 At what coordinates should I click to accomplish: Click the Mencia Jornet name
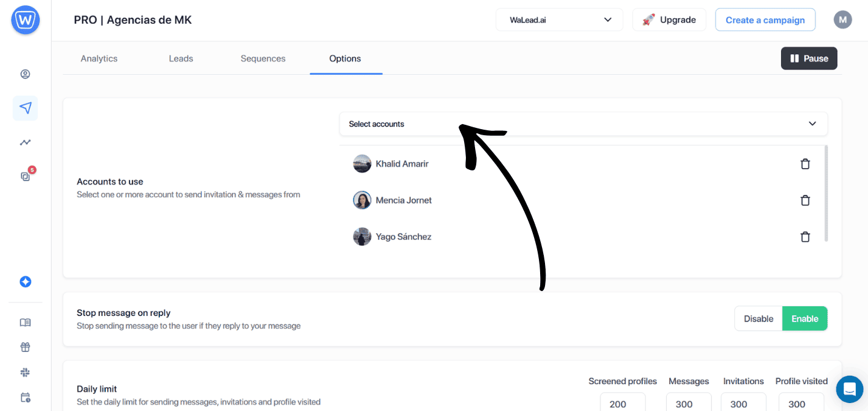(404, 200)
